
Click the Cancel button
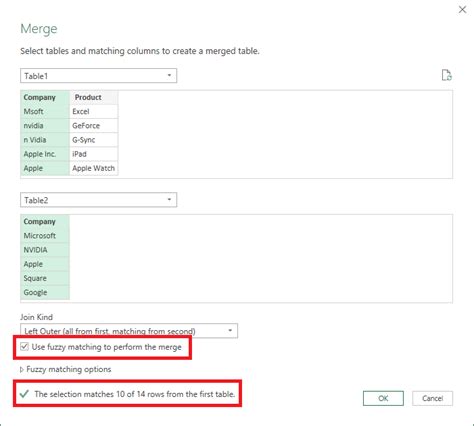pos(432,398)
